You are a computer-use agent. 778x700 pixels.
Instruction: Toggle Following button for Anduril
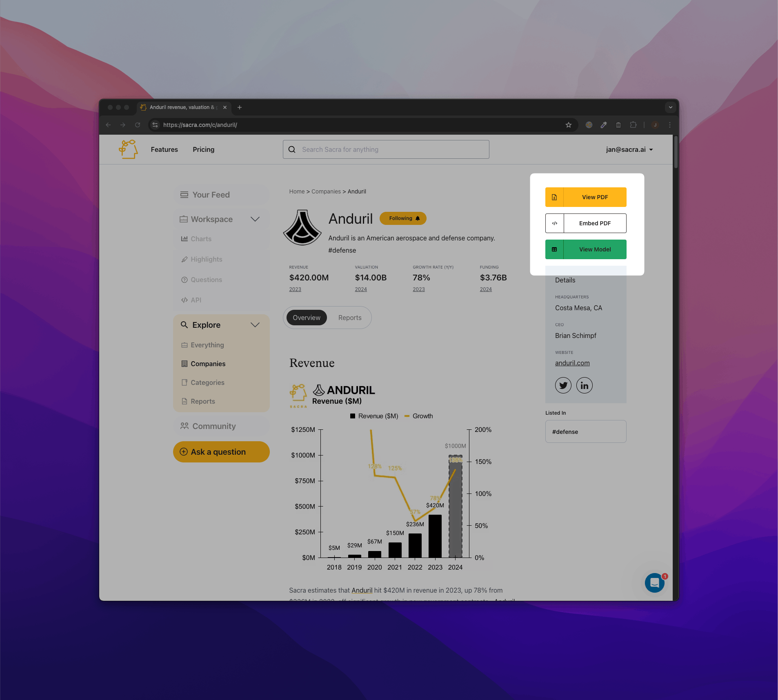click(403, 218)
